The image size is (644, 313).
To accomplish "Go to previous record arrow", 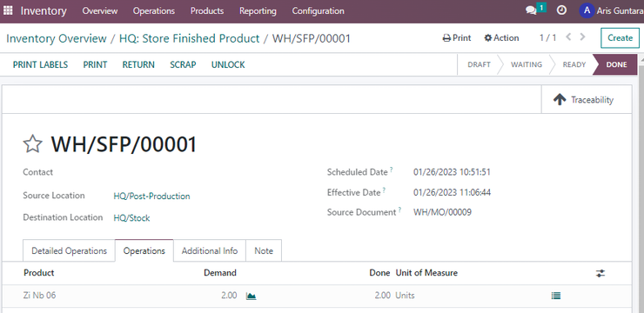I will click(x=568, y=37).
